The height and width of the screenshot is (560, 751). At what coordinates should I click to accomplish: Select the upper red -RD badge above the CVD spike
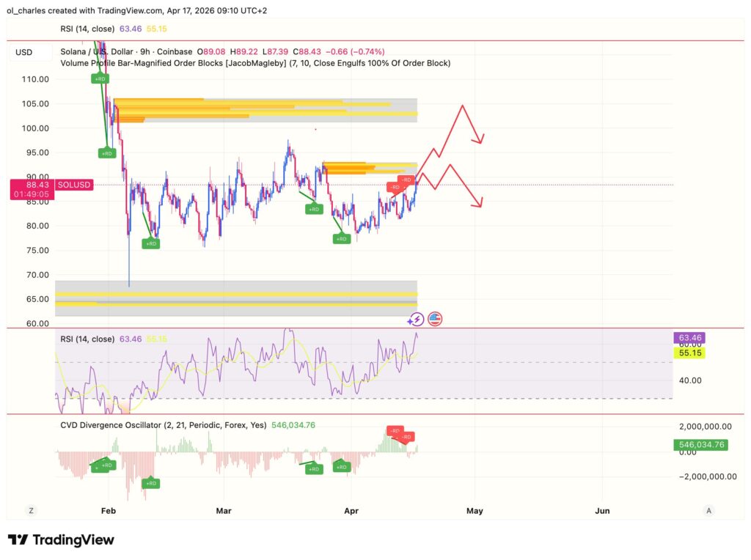coord(394,430)
